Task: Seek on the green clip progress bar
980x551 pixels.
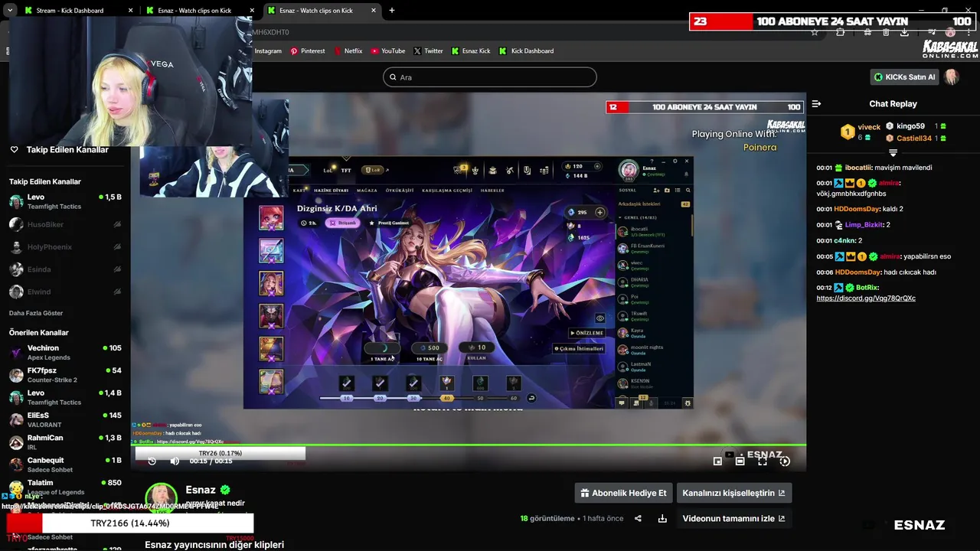Action: pyautogui.click(x=468, y=445)
